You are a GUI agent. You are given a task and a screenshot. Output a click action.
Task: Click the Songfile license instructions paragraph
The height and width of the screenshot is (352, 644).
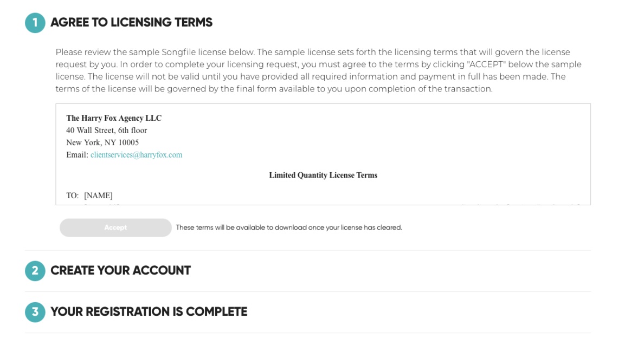[x=318, y=70]
